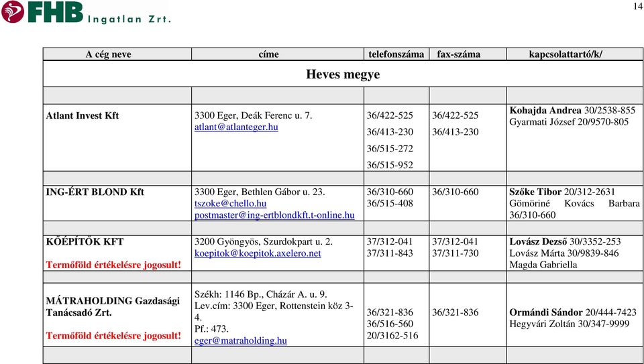Image resolution: width=644 pixels, height=364 pixels.
Task: Click the page number 14
Action: pyautogui.click(x=638, y=6)
